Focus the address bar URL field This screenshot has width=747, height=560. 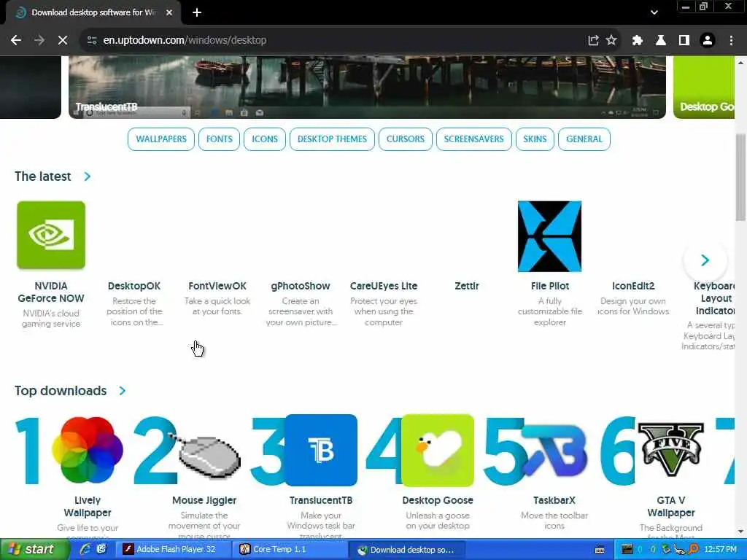[333, 40]
